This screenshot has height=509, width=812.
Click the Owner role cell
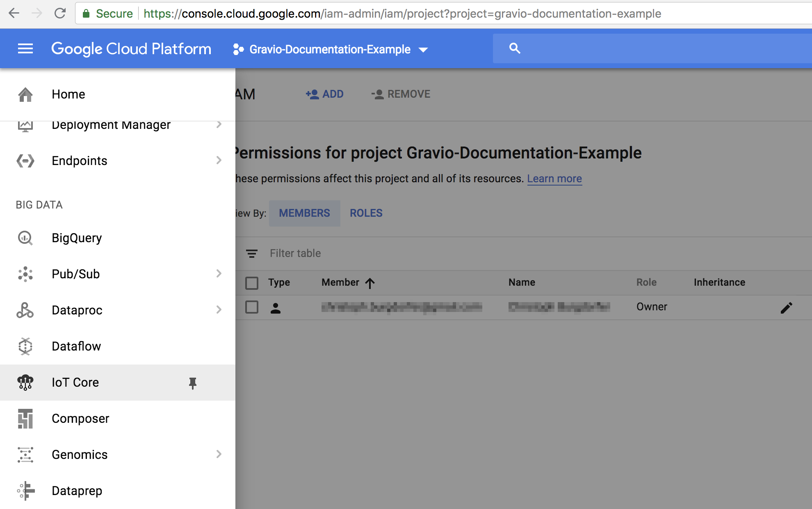tap(652, 307)
